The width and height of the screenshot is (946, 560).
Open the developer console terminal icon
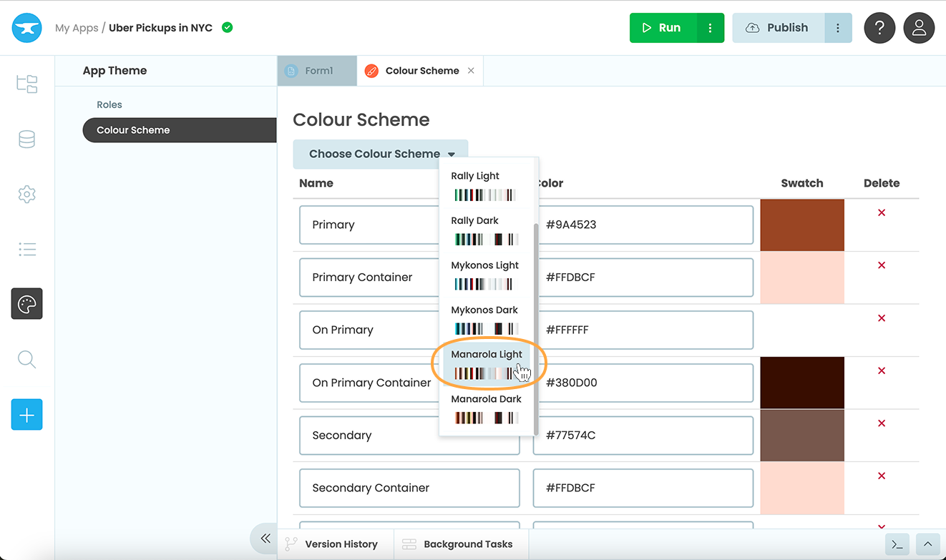897,544
